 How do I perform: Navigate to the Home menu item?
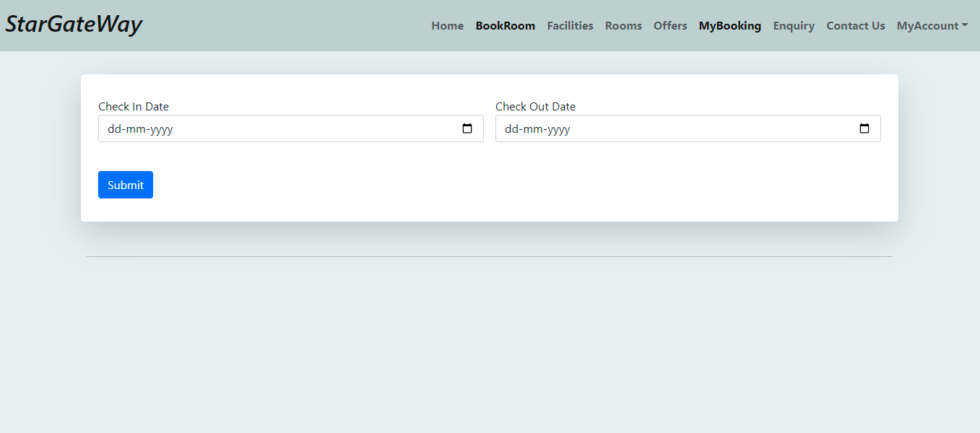[x=447, y=25]
